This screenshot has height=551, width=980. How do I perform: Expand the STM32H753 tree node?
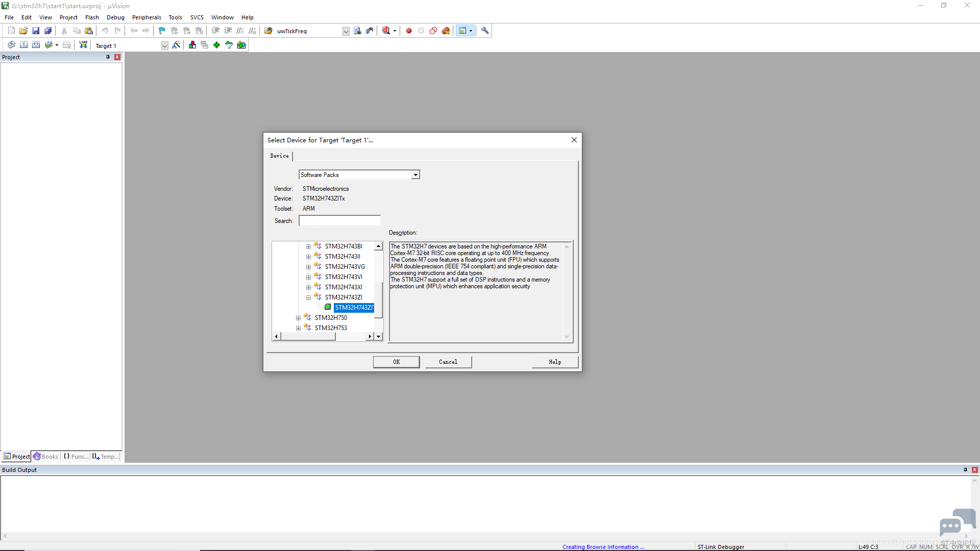pyautogui.click(x=298, y=329)
